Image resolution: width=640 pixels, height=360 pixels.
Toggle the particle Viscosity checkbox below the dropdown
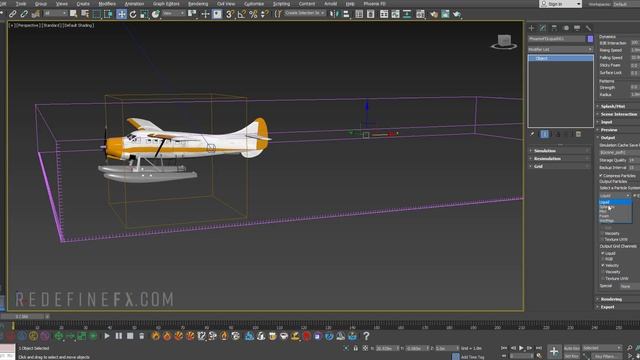(x=603, y=233)
